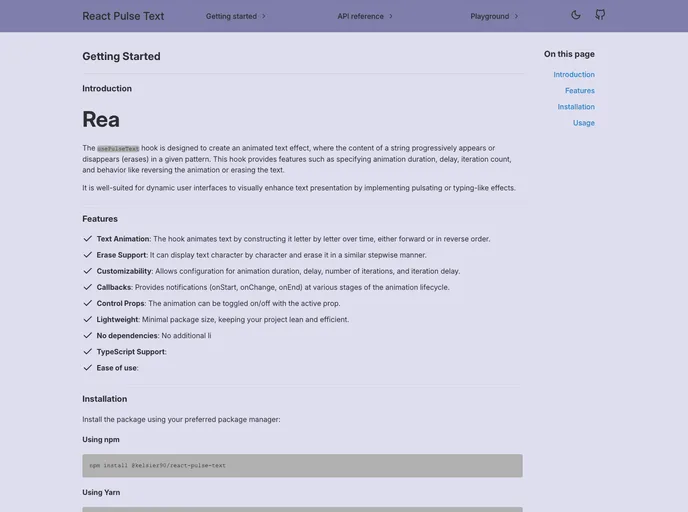Toggle dark mode with the moon icon
Viewport: 688px width, 512px height.
tap(576, 15)
